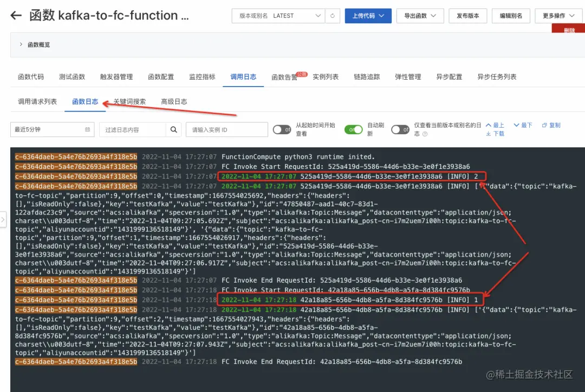Image resolution: width=585 pixels, height=392 pixels.
Task: Open the 导出函数 dropdown
Action: (420, 16)
